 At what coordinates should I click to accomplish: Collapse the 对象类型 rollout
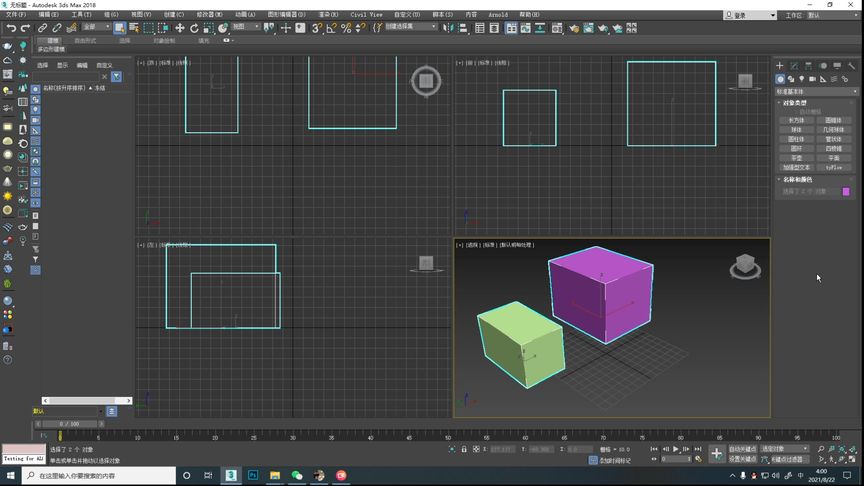[x=794, y=103]
